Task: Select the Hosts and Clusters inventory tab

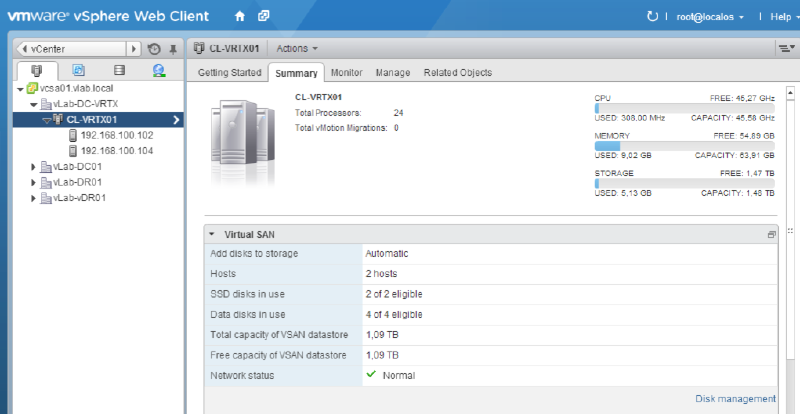Action: pos(37,70)
